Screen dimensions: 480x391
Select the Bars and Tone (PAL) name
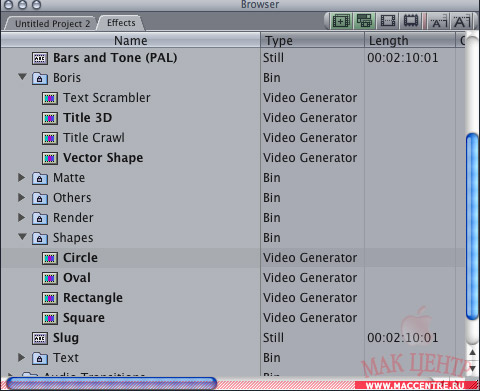tap(115, 58)
